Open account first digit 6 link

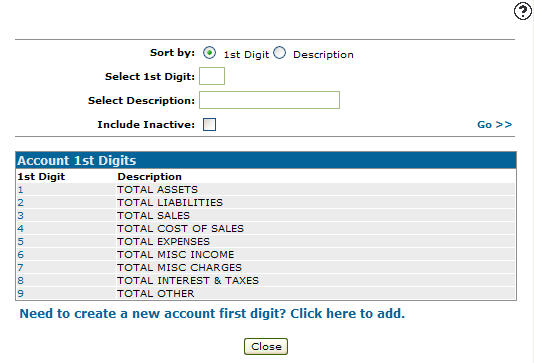(x=20, y=254)
